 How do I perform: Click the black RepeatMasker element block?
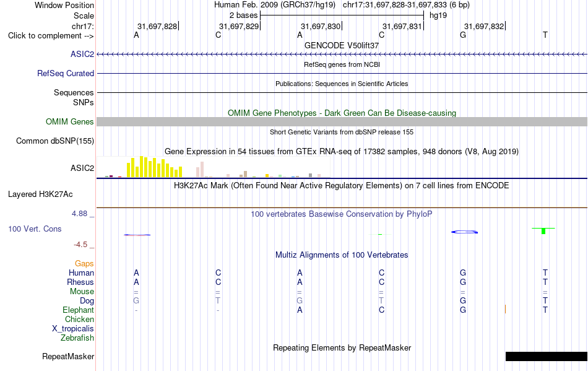point(547,356)
